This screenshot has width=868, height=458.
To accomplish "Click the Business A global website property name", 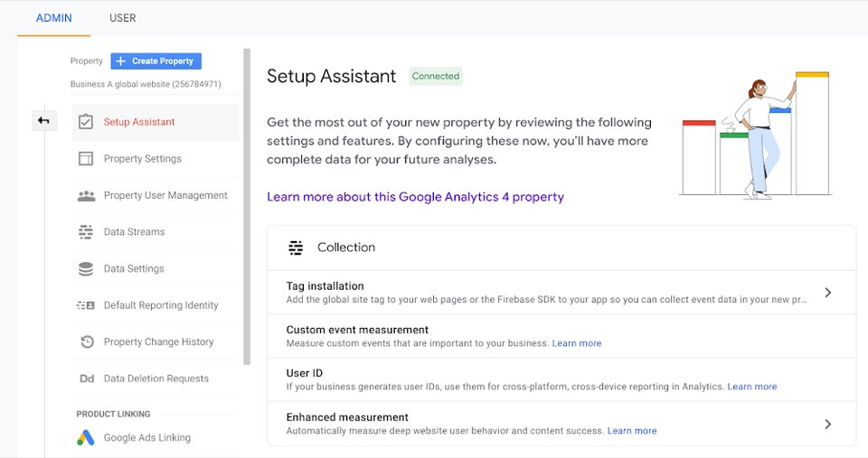I will pos(146,84).
